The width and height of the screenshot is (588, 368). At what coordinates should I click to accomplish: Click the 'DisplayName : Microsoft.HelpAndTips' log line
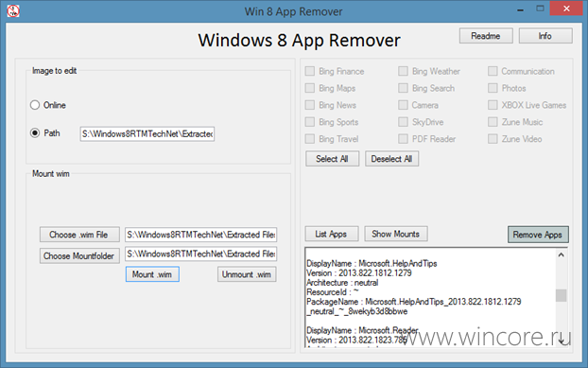point(372,263)
